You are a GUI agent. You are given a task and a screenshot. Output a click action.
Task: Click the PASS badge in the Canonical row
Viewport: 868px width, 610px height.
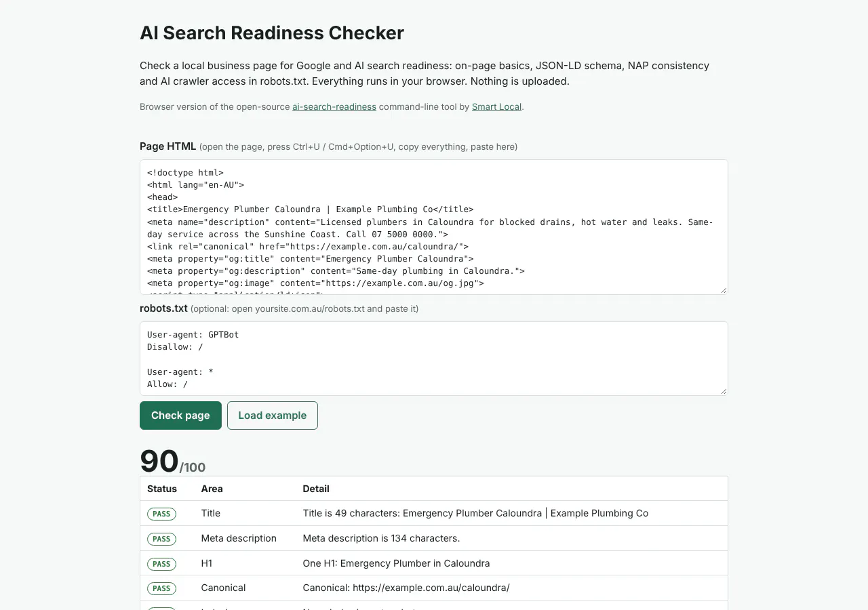coord(161,588)
